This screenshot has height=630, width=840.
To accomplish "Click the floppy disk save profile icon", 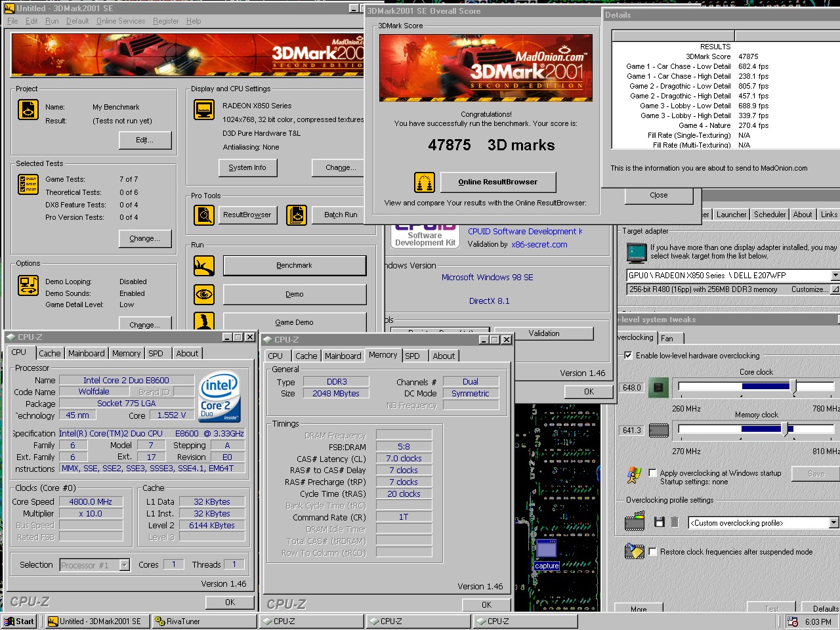I will click(660, 522).
